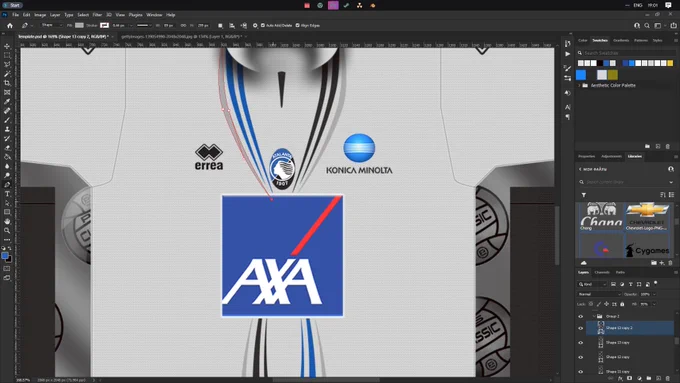Select the Rectangle shape tool

[7, 212]
